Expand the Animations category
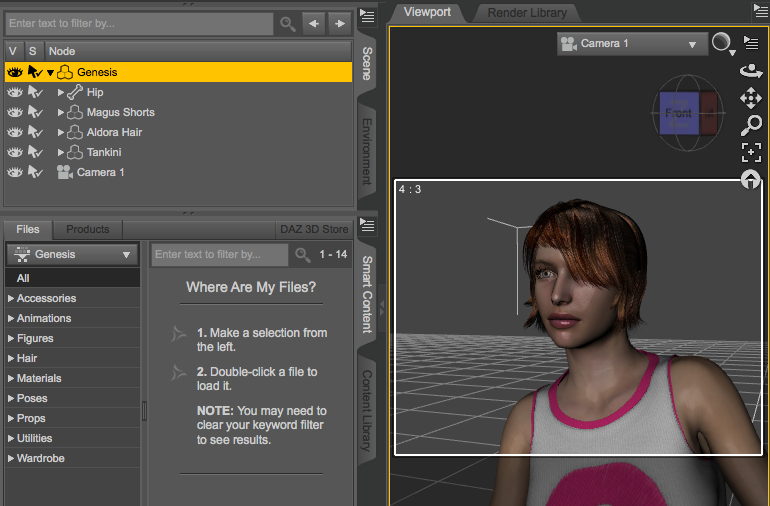Screen dimensions: 770x506 [11, 318]
